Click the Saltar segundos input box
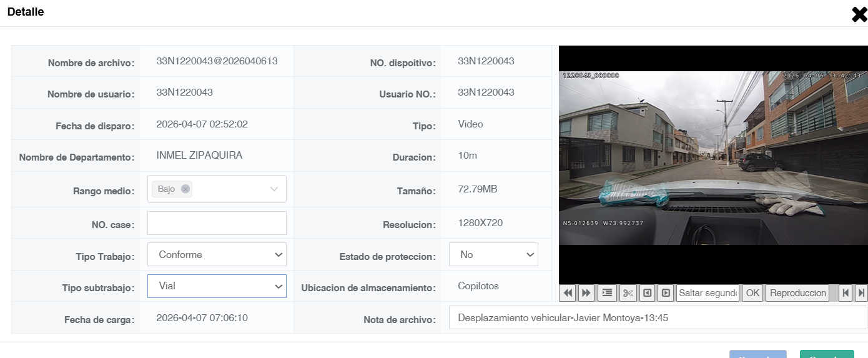Viewport: 868px width, 358px height. [x=708, y=293]
